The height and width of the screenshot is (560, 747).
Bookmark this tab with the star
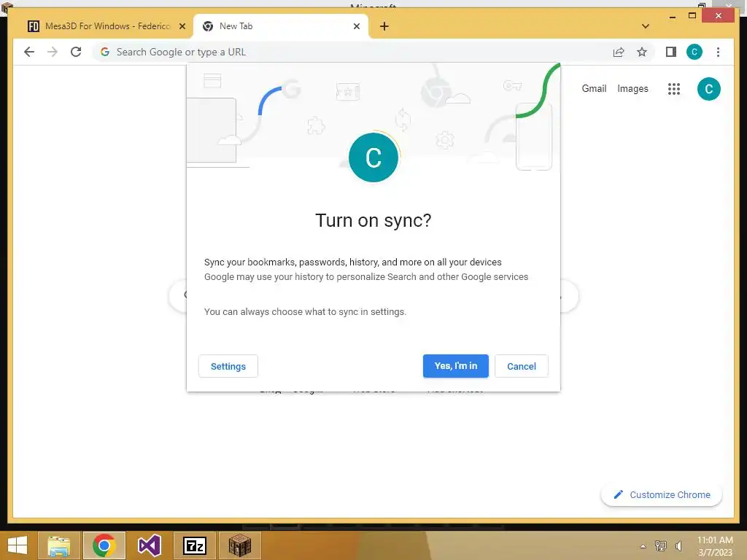click(x=642, y=52)
